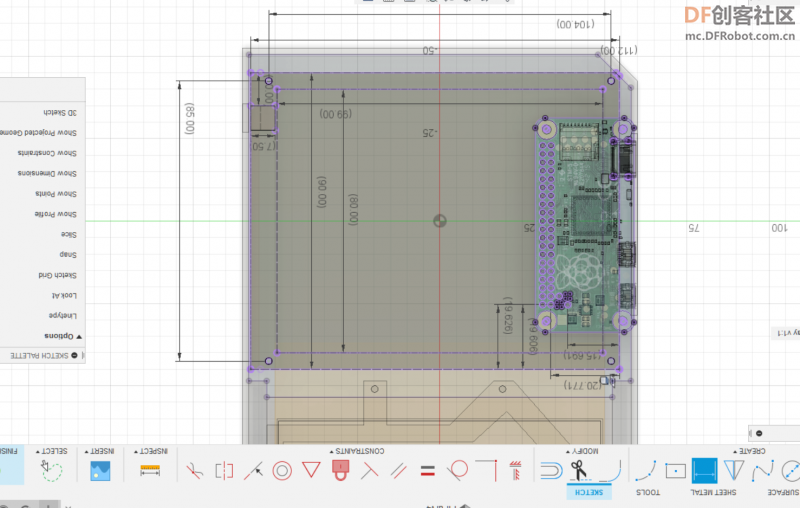Click the Finish Sketch button
Viewport: 800px width, 508px height.
click(x=11, y=465)
